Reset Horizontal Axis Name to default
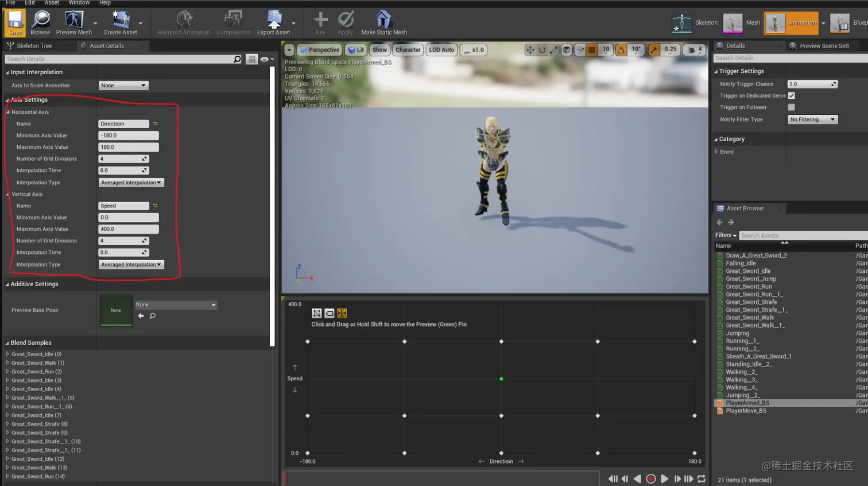 155,124
